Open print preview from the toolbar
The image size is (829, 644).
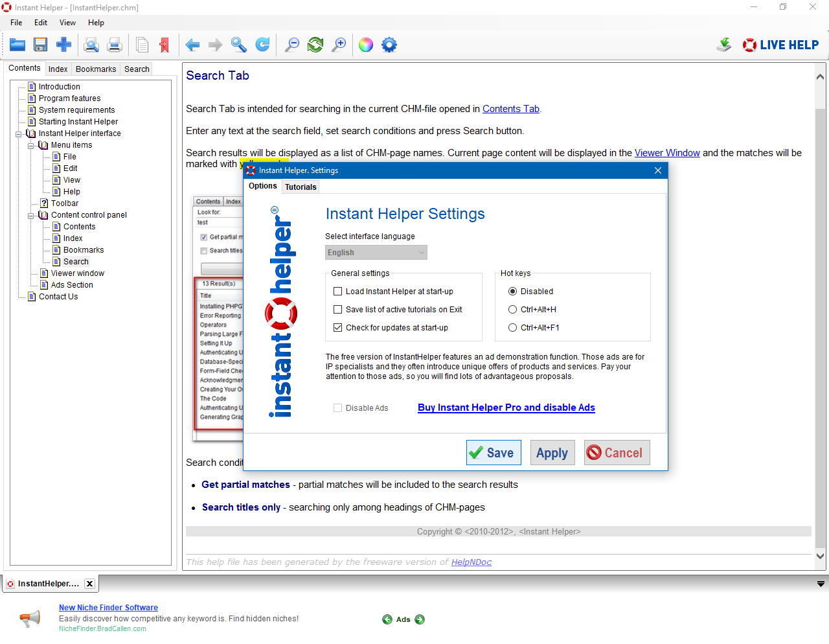92,45
